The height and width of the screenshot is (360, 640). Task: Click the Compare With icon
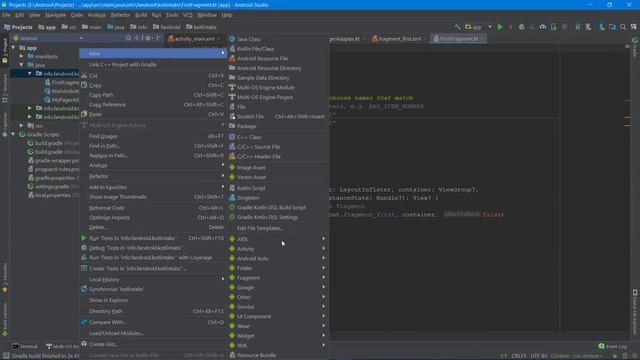click(x=84, y=322)
